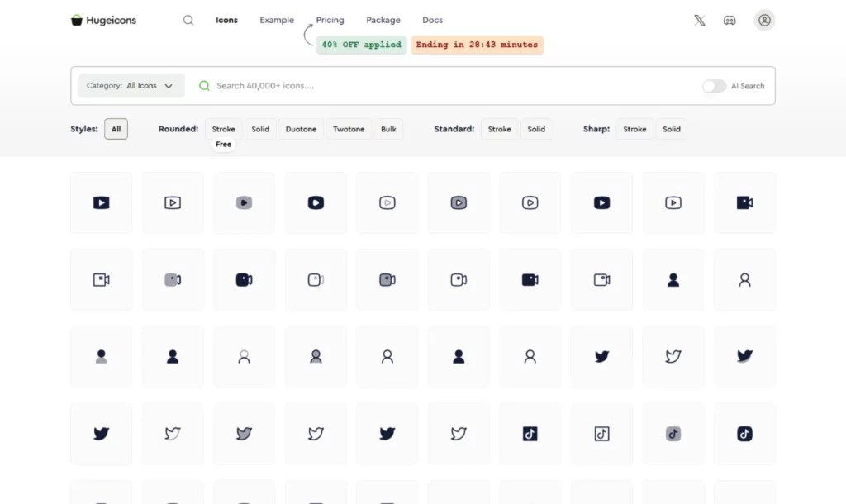The image size is (846, 504).
Task: Open search via the header magnifier icon
Action: click(188, 20)
